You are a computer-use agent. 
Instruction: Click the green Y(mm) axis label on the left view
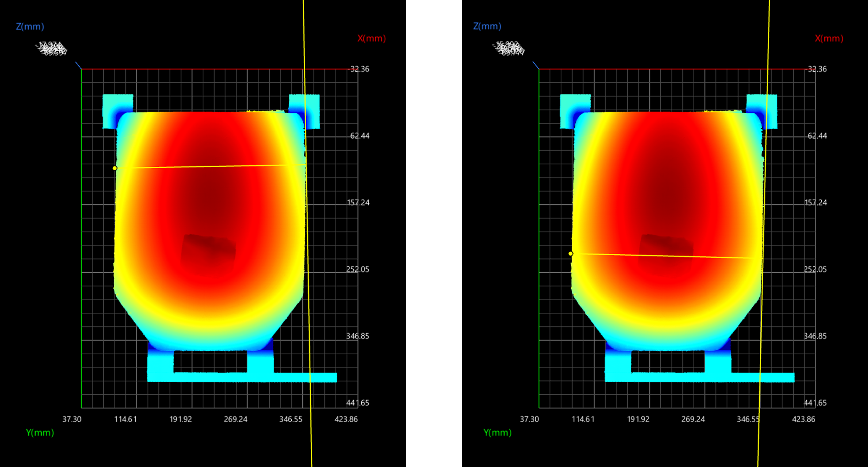coord(40,433)
